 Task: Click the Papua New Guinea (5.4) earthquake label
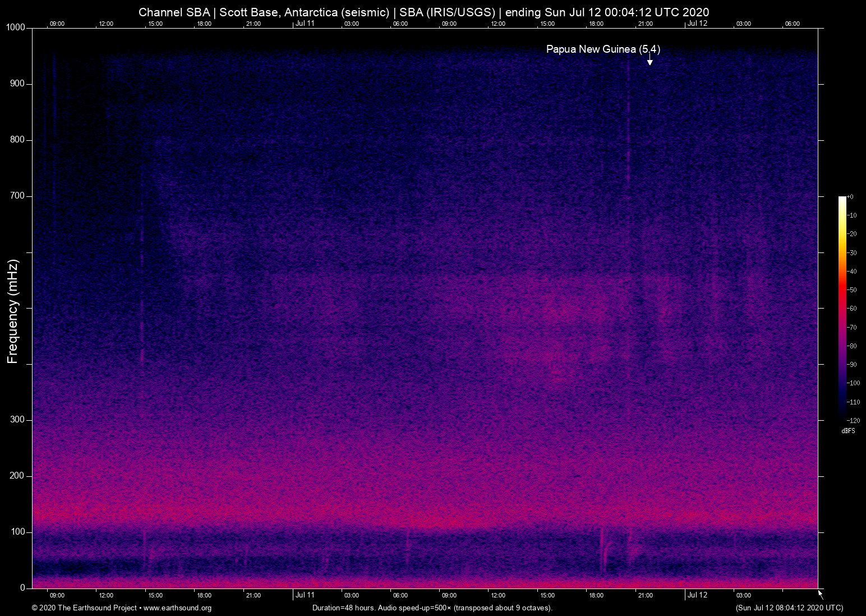tap(604, 49)
